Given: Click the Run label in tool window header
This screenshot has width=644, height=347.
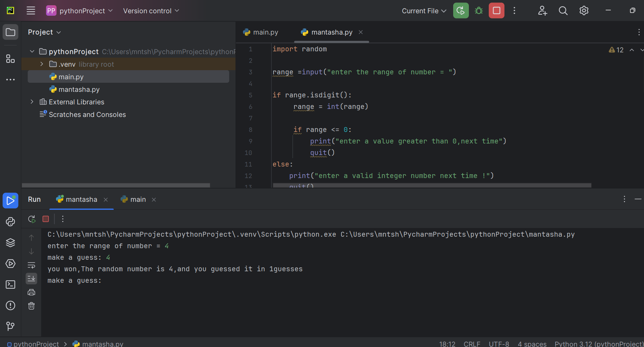Looking at the screenshot, I should point(34,199).
